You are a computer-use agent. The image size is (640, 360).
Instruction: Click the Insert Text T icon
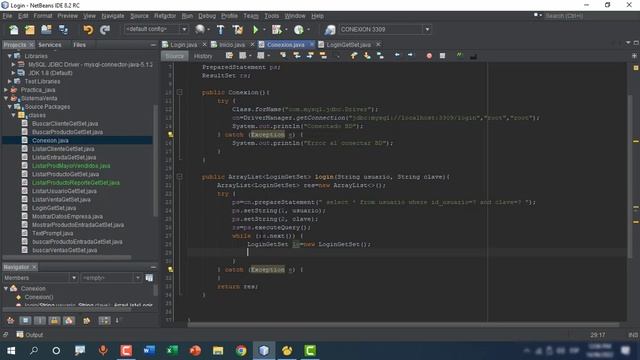tap(220, 29)
